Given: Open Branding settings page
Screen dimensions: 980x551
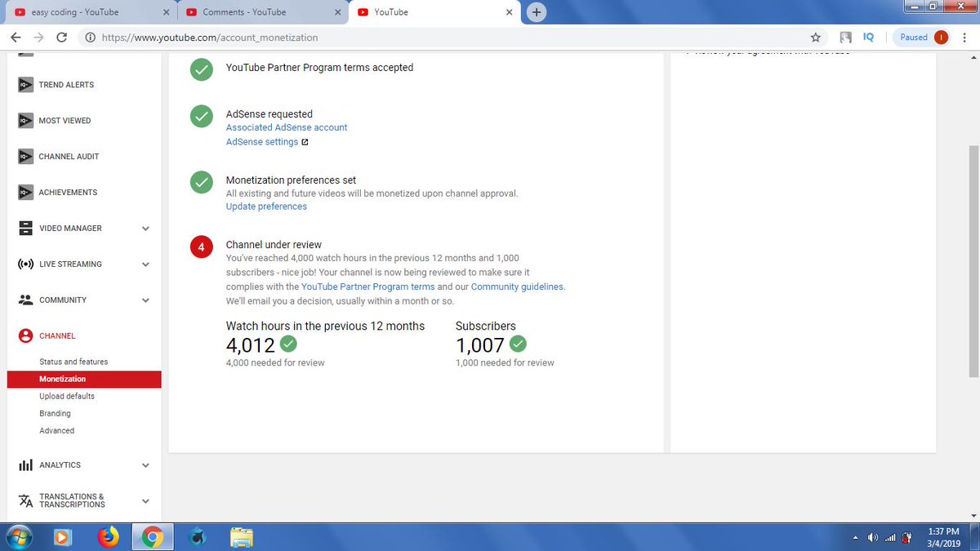Looking at the screenshot, I should point(55,413).
